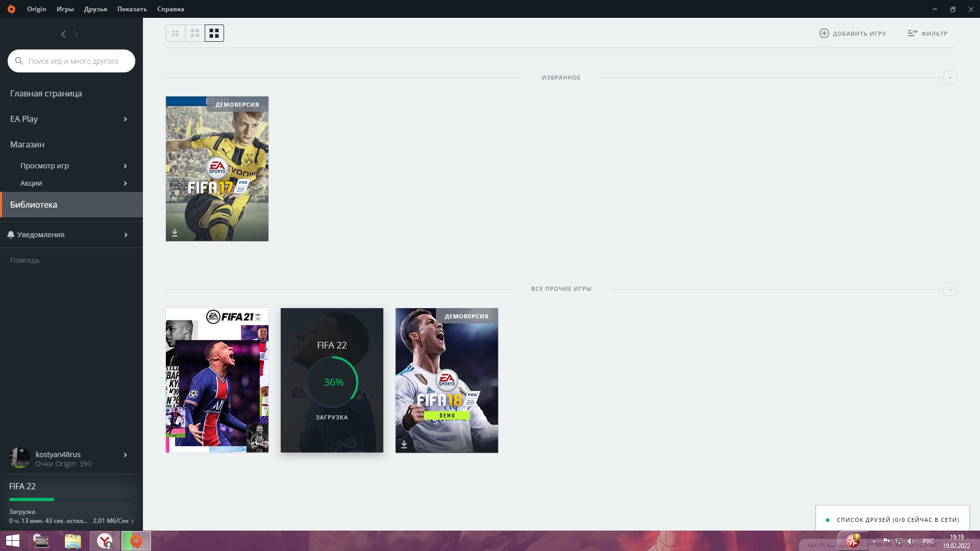Collapse the Favorites section
980x551 pixels.
coord(950,78)
